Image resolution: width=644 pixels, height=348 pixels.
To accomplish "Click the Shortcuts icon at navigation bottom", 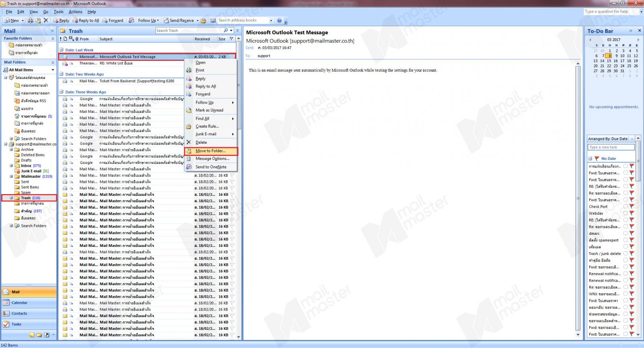I will 47,335.
